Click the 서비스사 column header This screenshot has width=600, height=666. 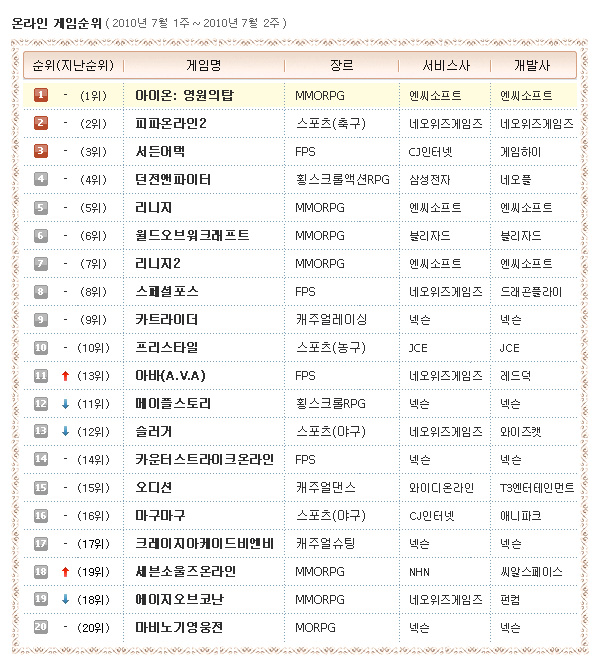tap(442, 65)
